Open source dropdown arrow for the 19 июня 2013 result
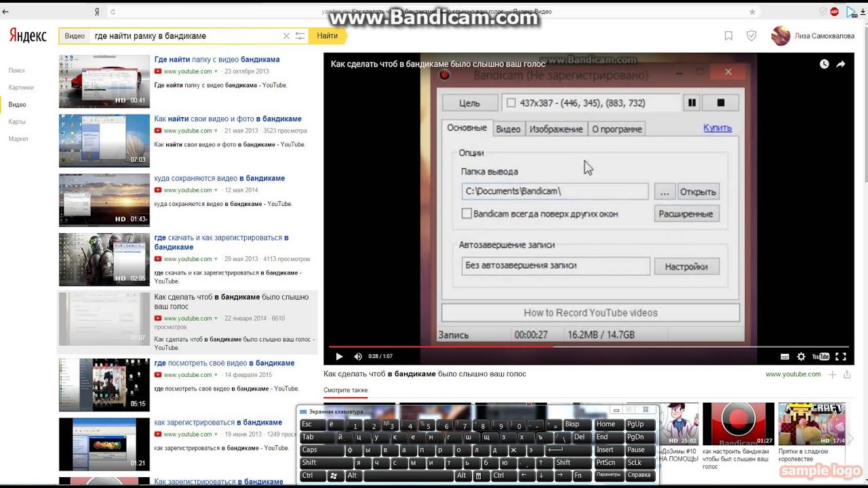868x488 pixels. [x=216, y=434]
